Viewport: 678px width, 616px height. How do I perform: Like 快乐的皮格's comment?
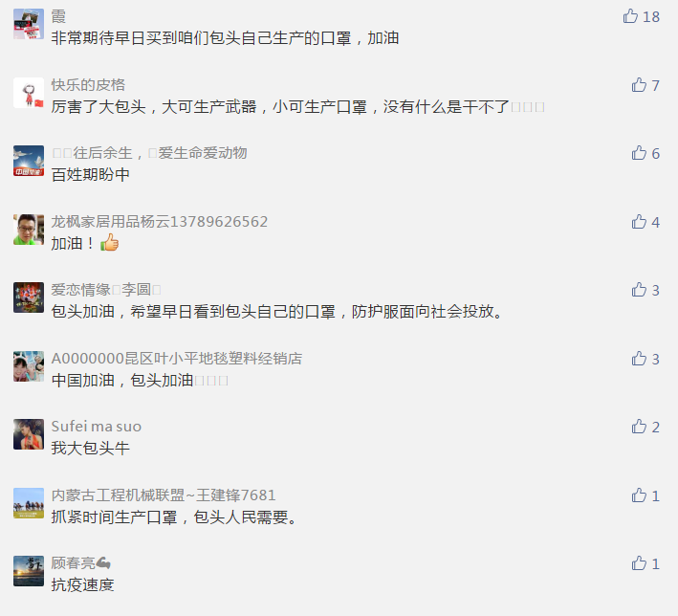click(639, 85)
